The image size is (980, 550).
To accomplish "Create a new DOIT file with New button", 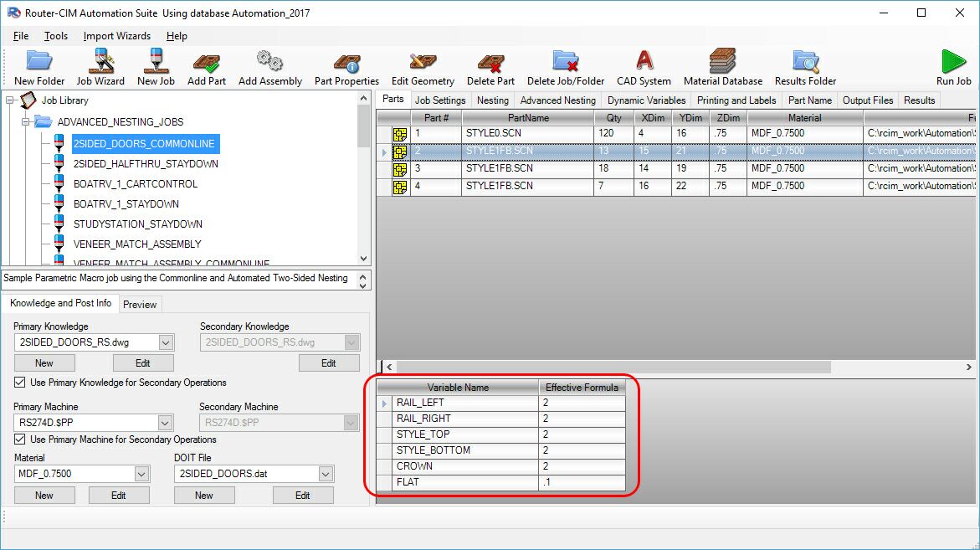I will click(203, 495).
